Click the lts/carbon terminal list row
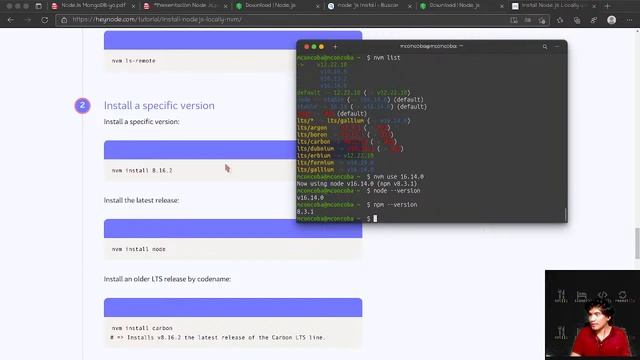The width and height of the screenshot is (640, 360). coord(347,142)
